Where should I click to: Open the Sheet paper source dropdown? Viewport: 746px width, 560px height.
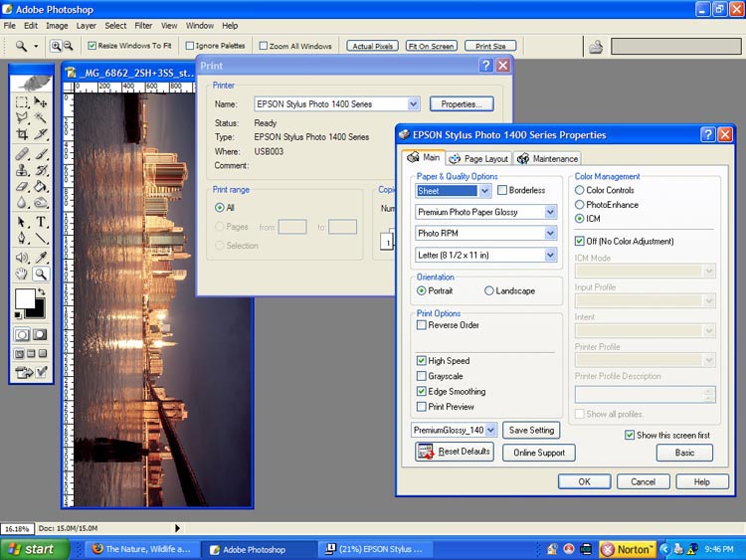click(x=484, y=191)
